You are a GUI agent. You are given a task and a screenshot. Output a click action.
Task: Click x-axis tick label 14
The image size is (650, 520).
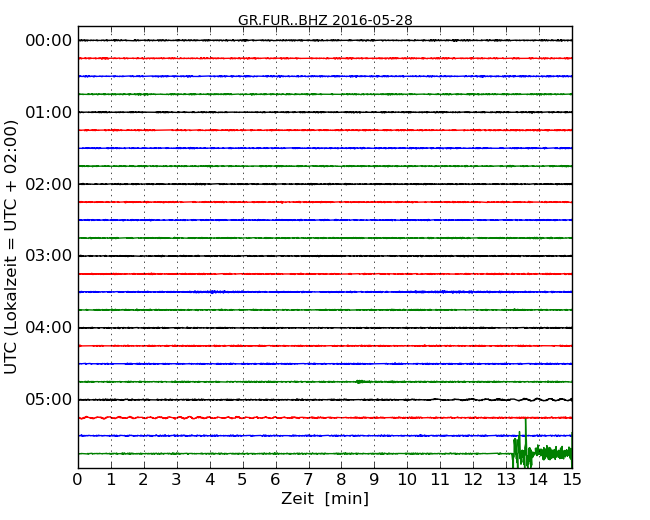click(539, 480)
